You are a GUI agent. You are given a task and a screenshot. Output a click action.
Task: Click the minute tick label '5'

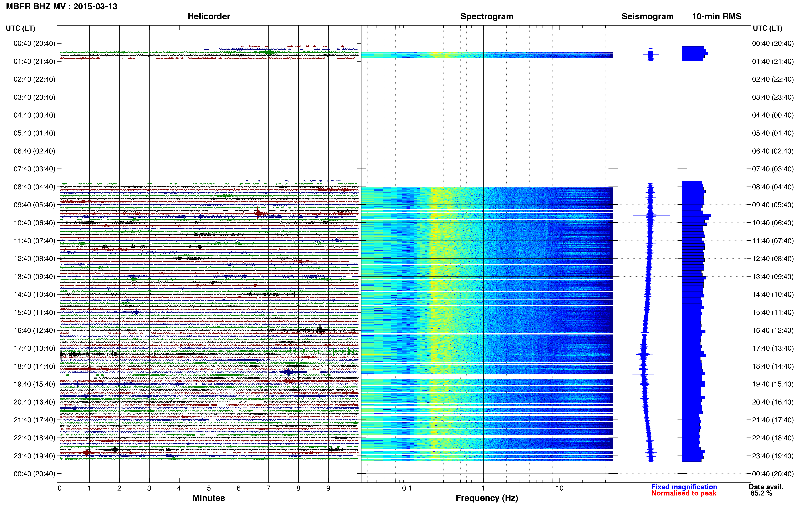(x=209, y=488)
